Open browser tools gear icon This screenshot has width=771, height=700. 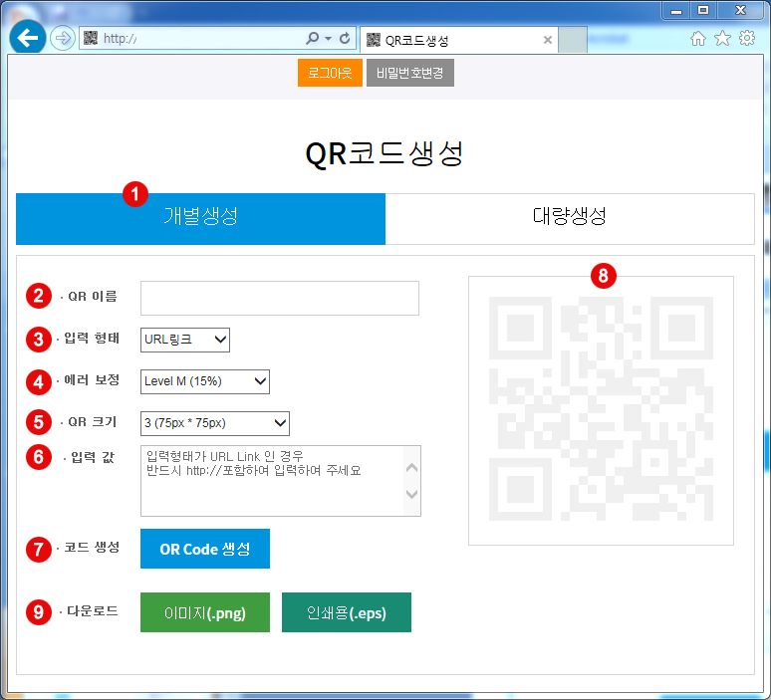tap(747, 38)
